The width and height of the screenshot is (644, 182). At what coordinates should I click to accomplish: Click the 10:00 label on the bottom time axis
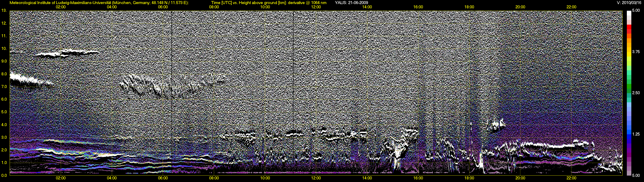[x=265, y=178]
